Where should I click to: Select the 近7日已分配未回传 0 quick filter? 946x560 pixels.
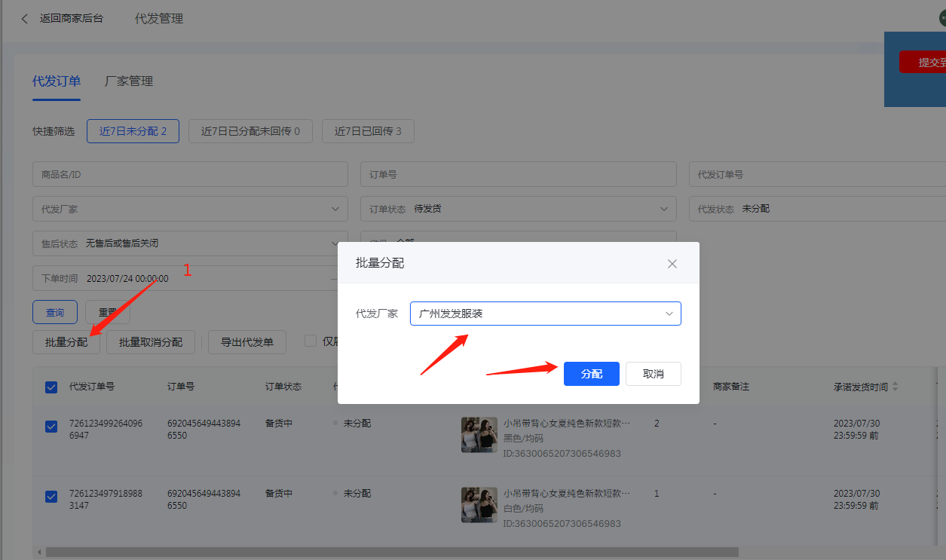click(x=250, y=131)
